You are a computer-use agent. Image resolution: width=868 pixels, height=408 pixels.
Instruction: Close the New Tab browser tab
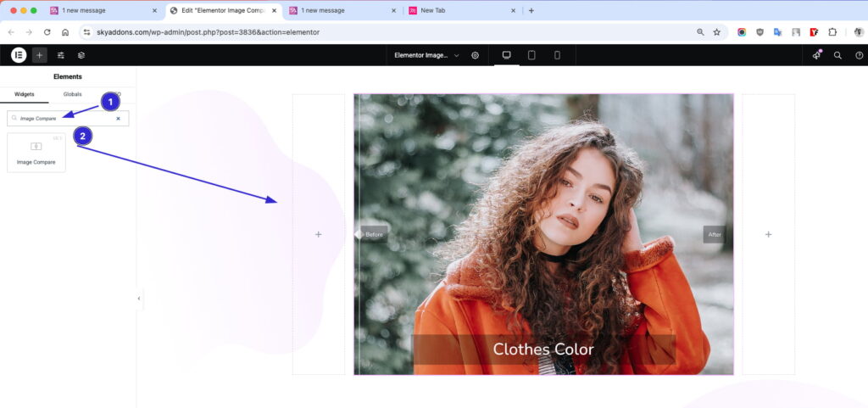(513, 10)
